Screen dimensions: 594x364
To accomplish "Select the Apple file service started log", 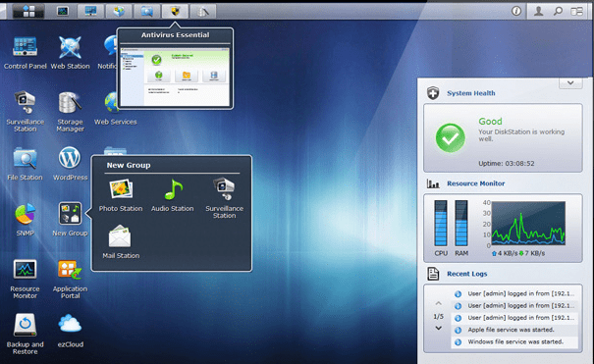I will [x=514, y=330].
